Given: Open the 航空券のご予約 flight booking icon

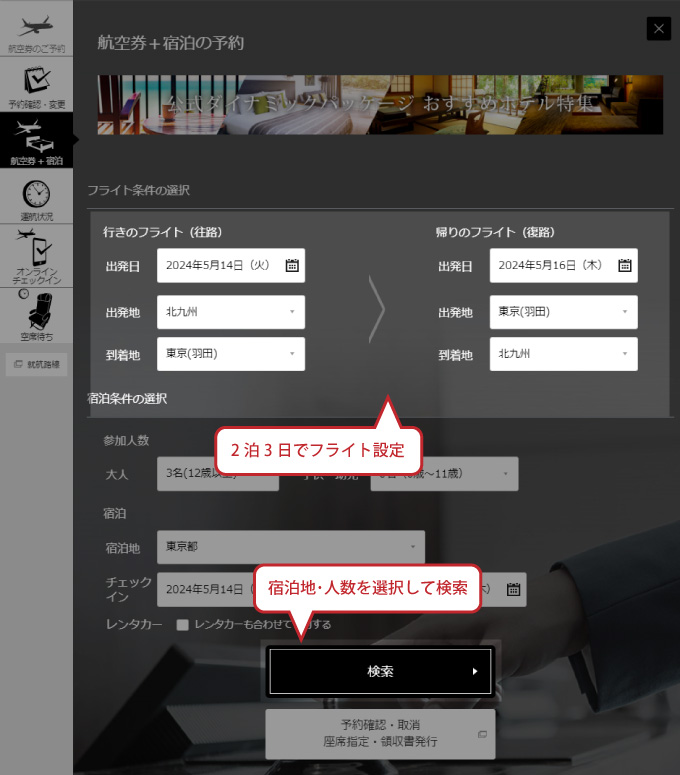Looking at the screenshot, I should [36, 30].
